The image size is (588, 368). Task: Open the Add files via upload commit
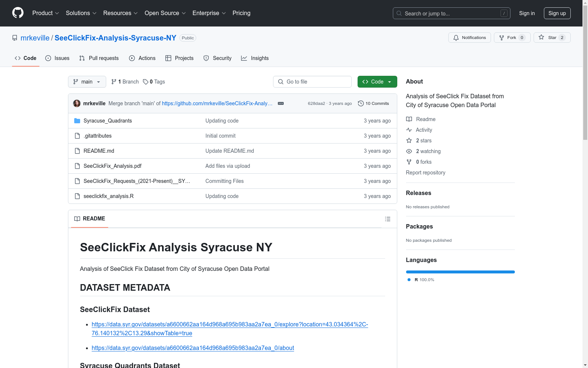click(228, 166)
